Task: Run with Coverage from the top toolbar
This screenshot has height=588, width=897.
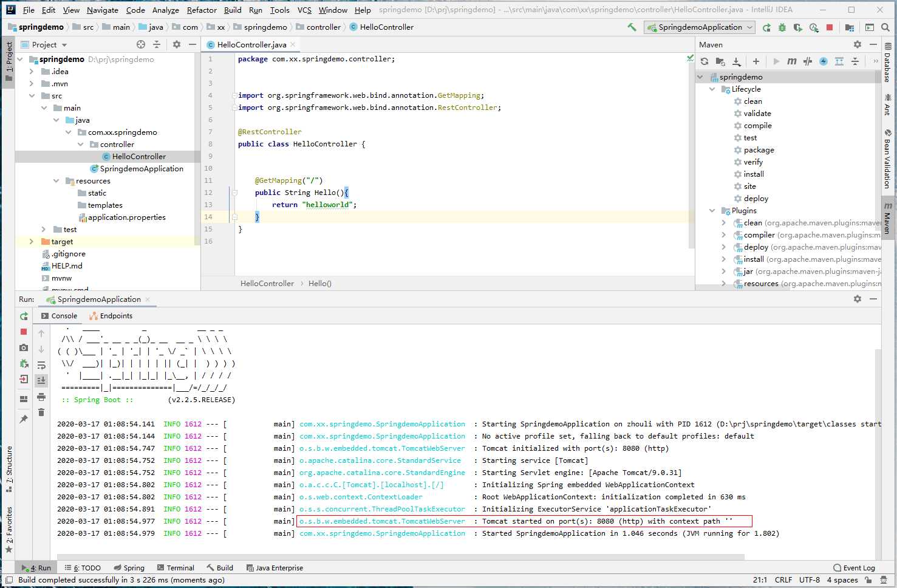Action: point(798,27)
